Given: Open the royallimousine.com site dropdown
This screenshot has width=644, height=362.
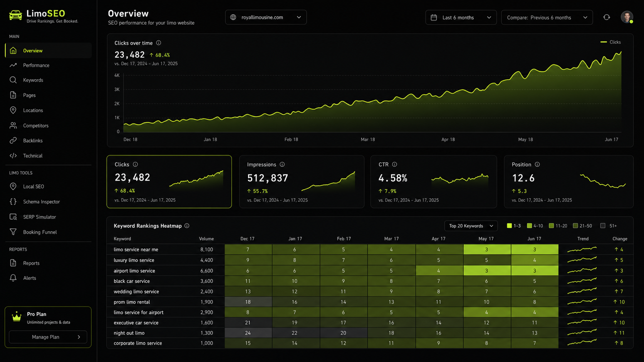Looking at the screenshot, I should tap(266, 17).
